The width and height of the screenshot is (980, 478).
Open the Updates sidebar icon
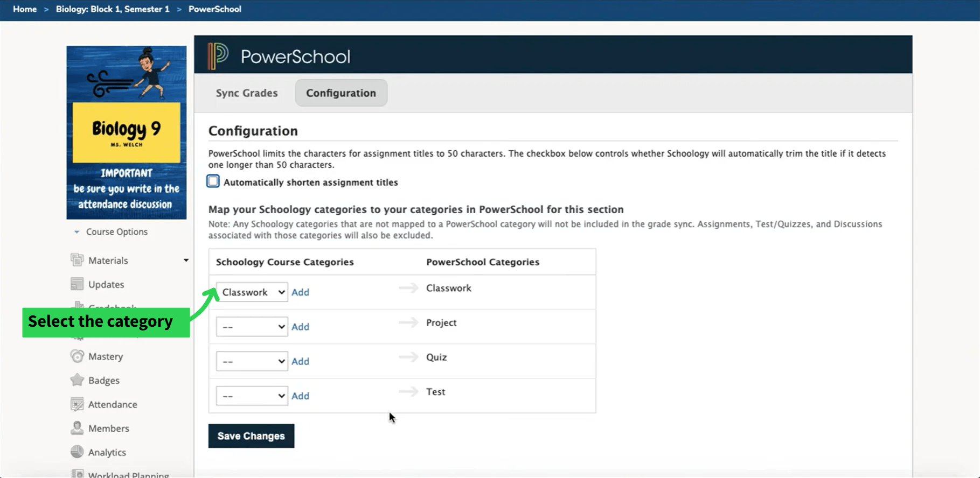pos(77,284)
